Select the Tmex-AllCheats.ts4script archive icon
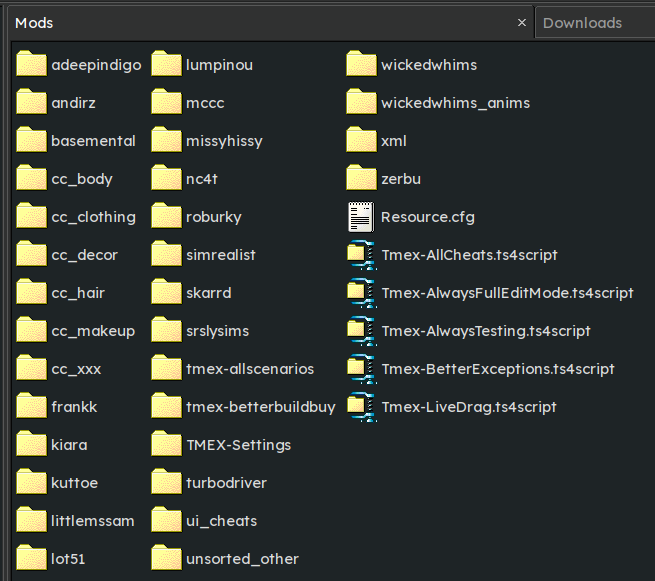 pyautogui.click(x=362, y=255)
